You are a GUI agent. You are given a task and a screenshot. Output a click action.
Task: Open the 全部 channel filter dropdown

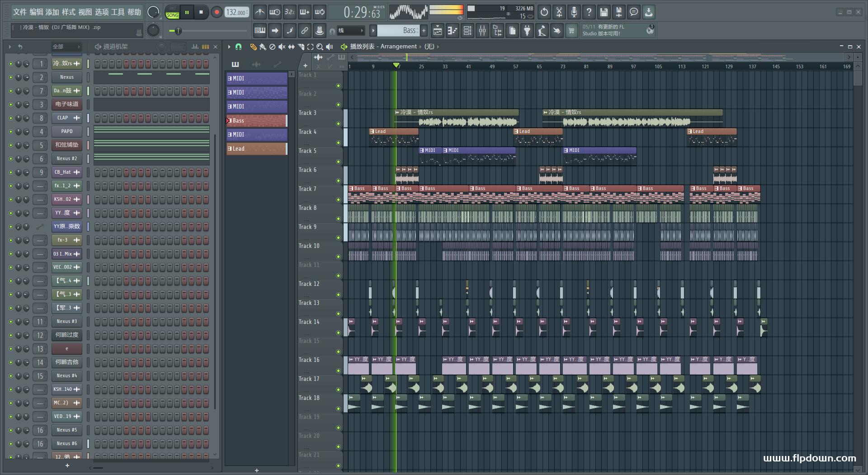(x=66, y=47)
